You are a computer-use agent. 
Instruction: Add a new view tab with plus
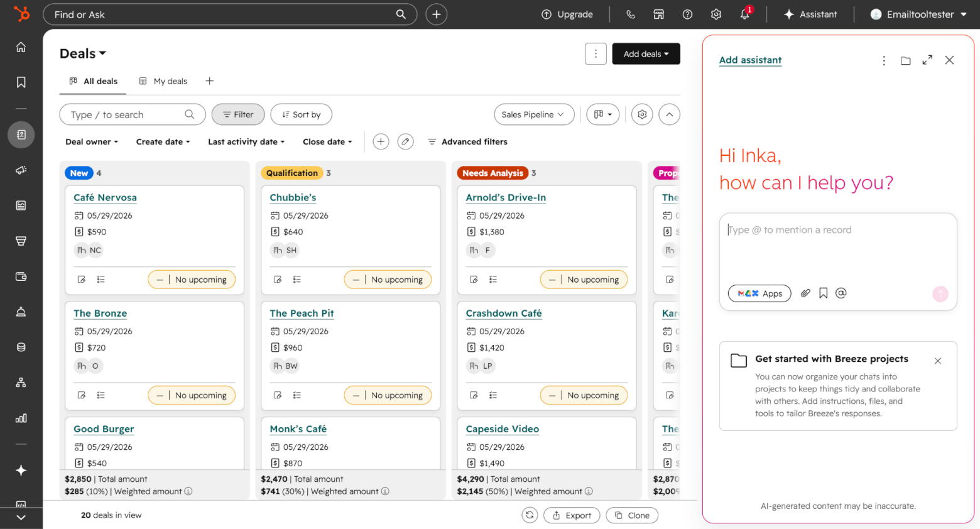point(210,81)
